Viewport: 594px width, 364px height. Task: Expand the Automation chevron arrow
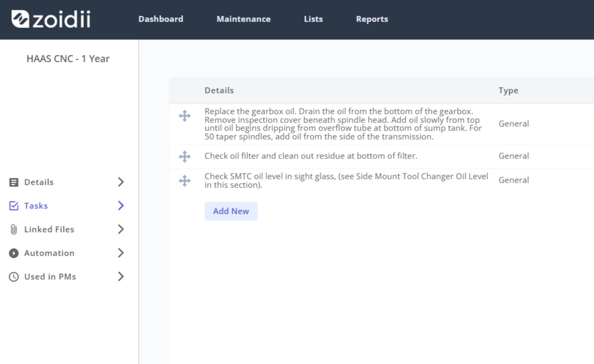click(x=121, y=253)
